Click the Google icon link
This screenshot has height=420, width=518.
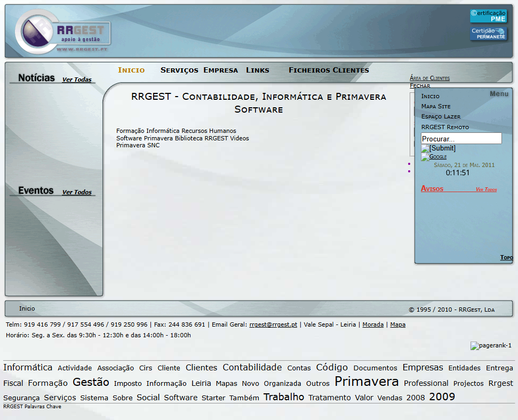434,157
